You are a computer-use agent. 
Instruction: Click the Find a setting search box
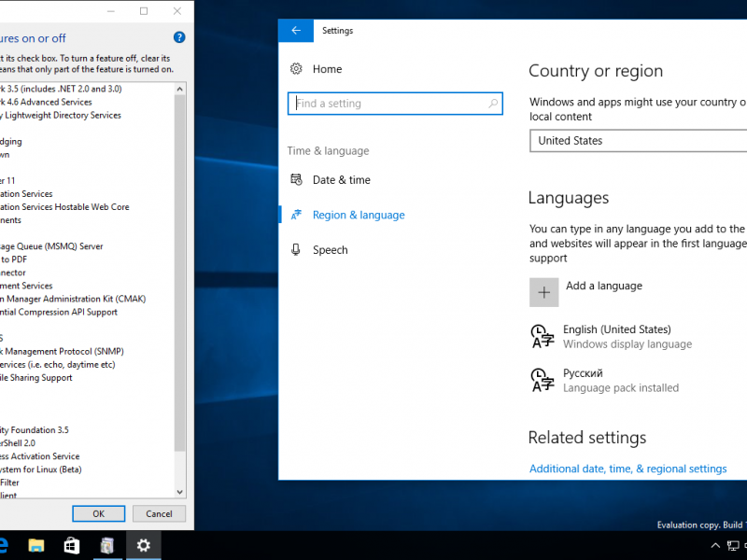(395, 104)
